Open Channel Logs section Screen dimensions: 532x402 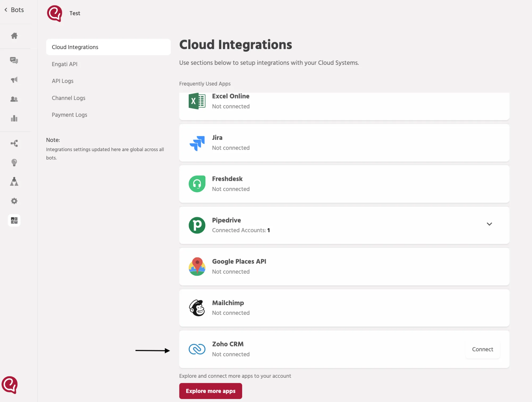68,98
